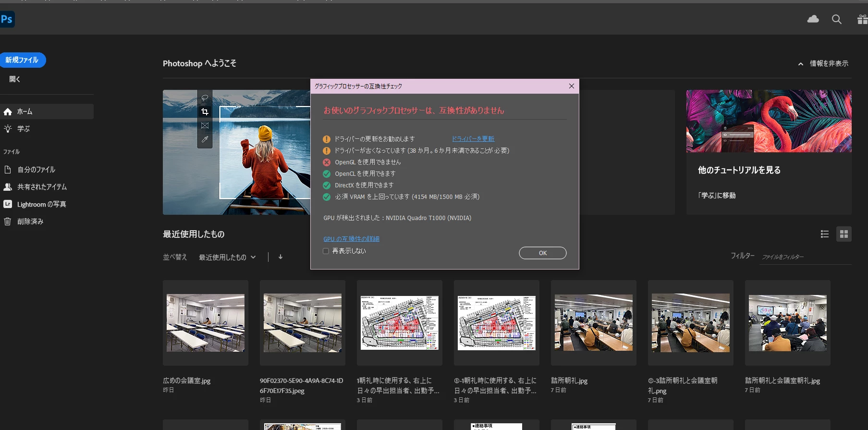The height and width of the screenshot is (430, 868).
Task: Click the green check beside DirectX を使用できます
Action: (x=327, y=185)
